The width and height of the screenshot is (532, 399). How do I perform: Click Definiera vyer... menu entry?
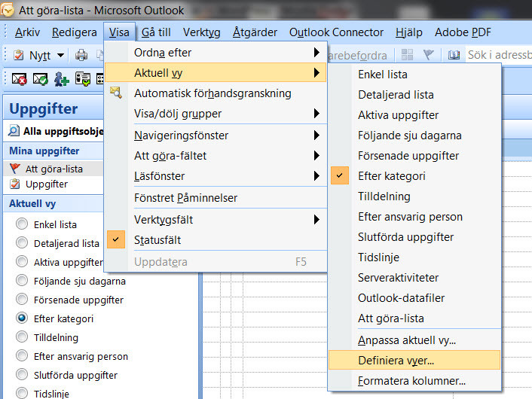point(396,361)
